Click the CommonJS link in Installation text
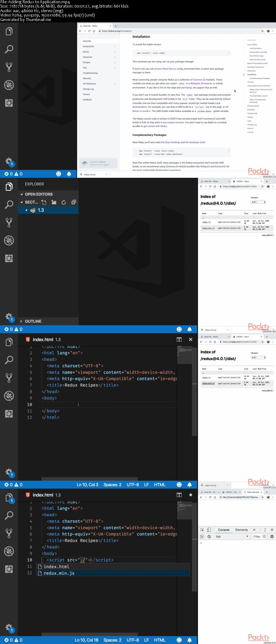Screen dimensions: 276x644 coord(199,80)
